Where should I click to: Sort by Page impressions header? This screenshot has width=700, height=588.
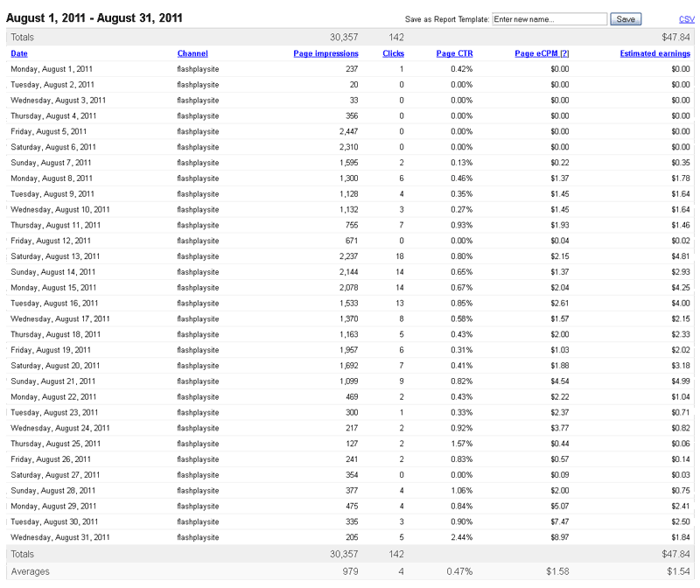click(x=325, y=53)
